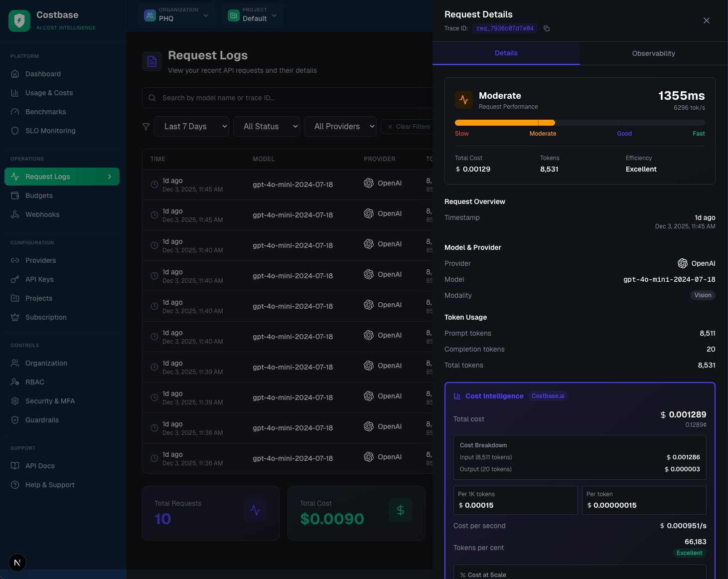
Task: Open the All Providers filter dropdown
Action: [340, 127]
